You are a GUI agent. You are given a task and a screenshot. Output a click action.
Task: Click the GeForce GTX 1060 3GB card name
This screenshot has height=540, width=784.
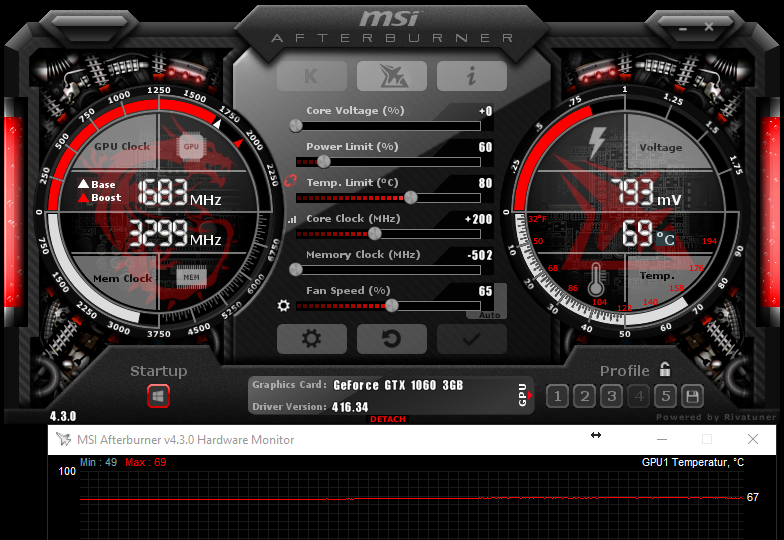tap(398, 385)
